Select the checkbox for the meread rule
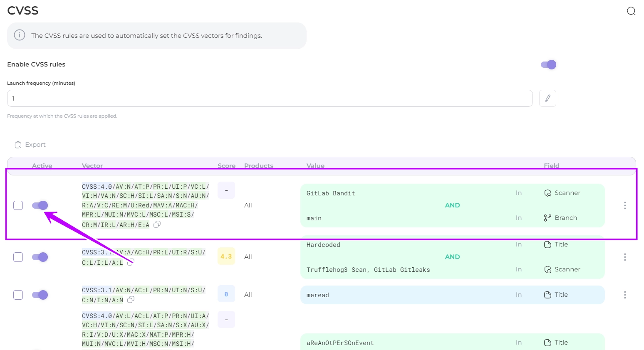This screenshot has height=350, width=644. [18, 295]
